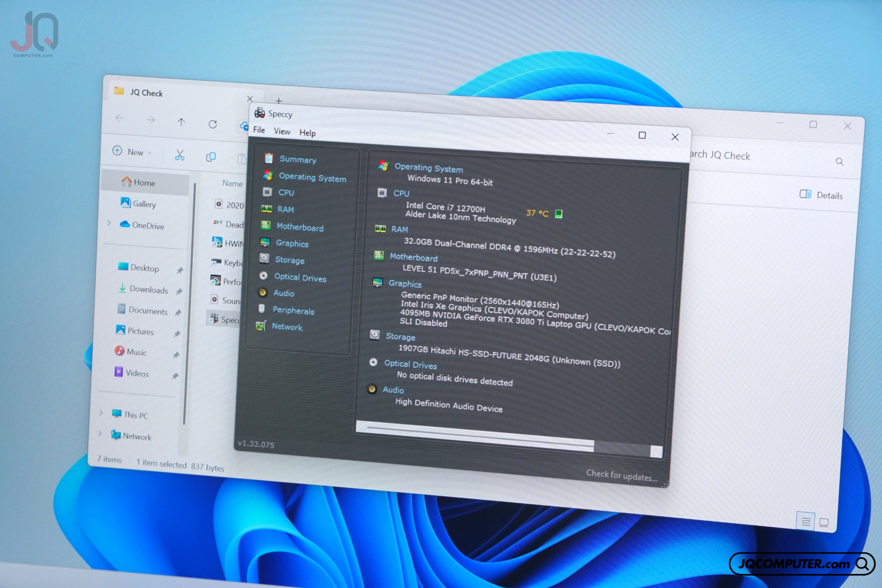Click Operating System heading in summary pane
The height and width of the screenshot is (588, 882).
428,168
